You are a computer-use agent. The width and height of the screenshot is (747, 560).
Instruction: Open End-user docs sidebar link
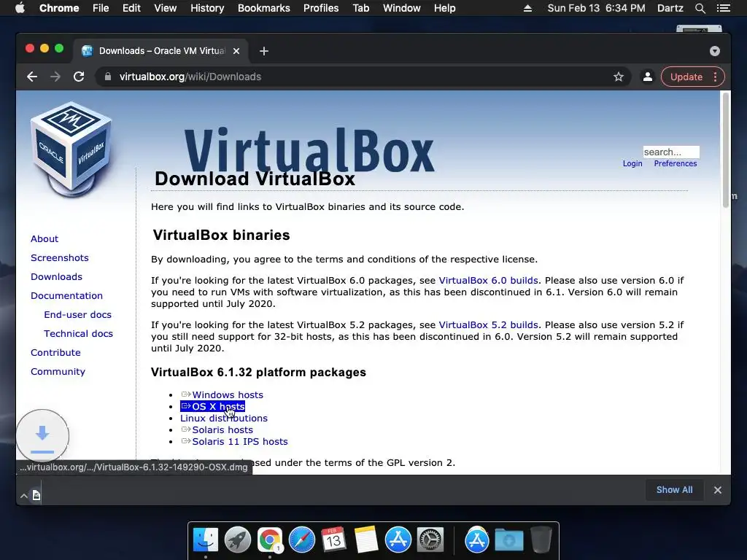[x=77, y=315]
